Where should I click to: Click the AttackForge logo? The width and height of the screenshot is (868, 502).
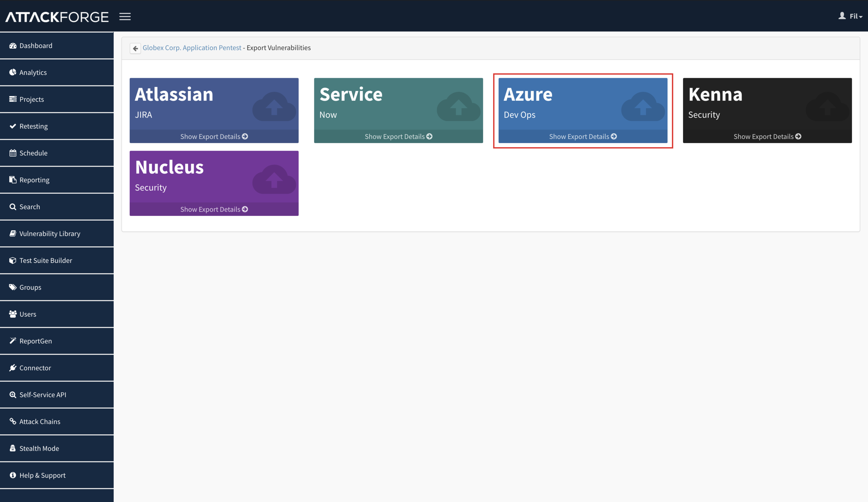[x=57, y=17]
